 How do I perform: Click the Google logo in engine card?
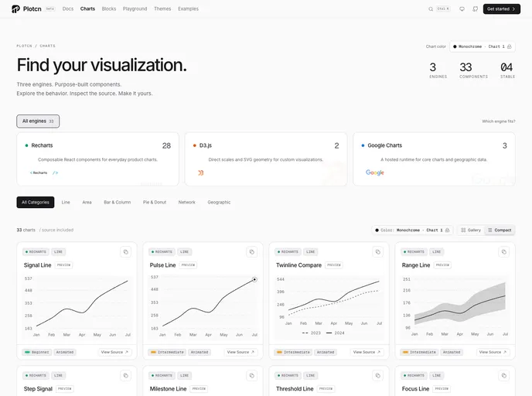coord(375,172)
